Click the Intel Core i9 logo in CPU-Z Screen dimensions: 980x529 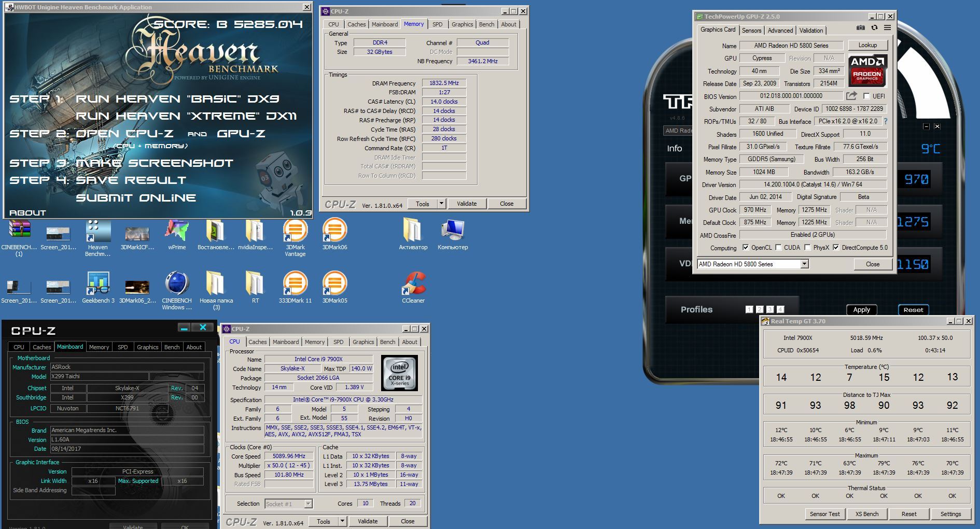point(399,373)
